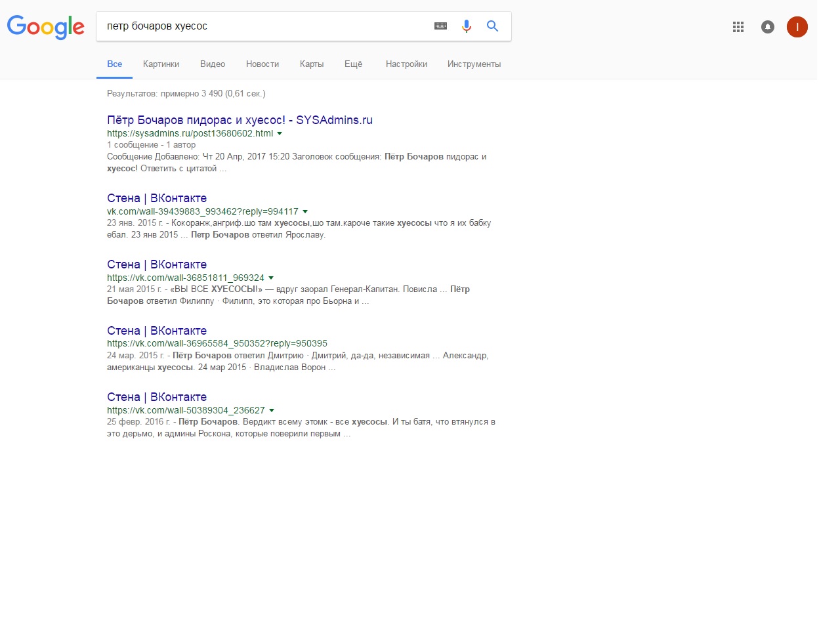Click the snippet dated '25 февр. 2016 г.'
Screen dimensions: 840x630
click(x=301, y=428)
